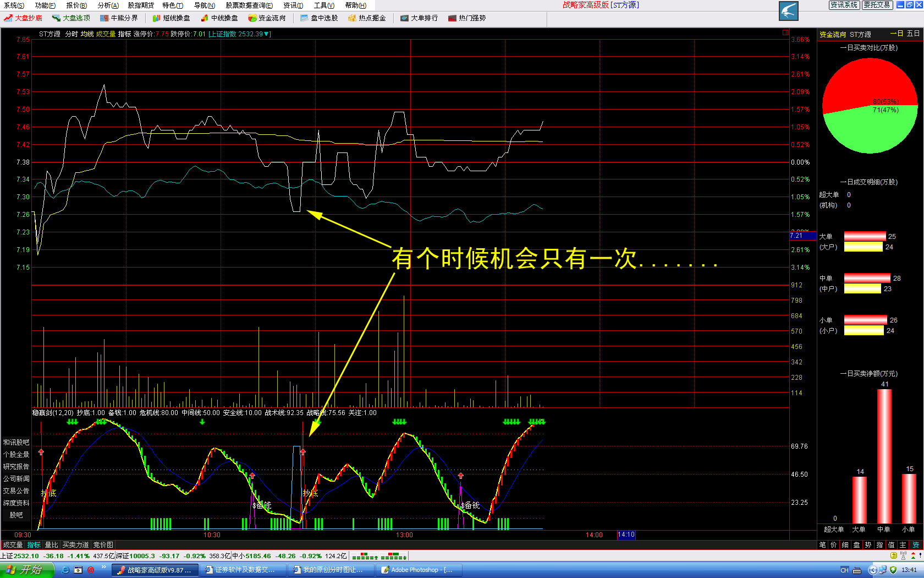The height and width of the screenshot is (578, 924).
Task: Click the market down indicator icon in status bar
Action: click(x=394, y=556)
